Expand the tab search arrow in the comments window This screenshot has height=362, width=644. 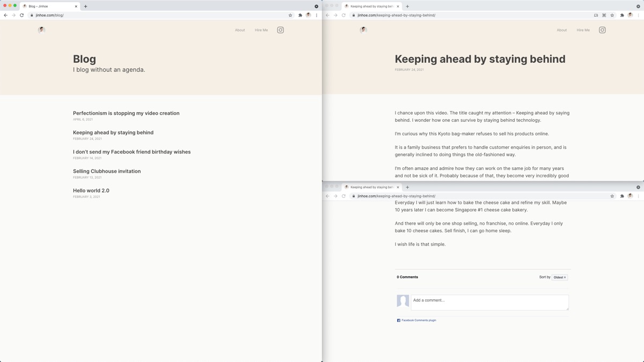click(x=638, y=187)
